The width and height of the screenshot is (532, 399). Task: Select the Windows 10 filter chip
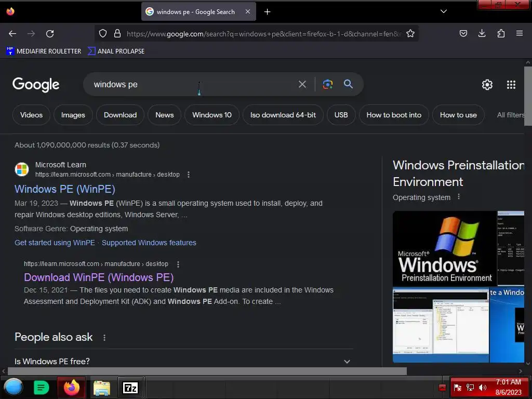coord(212,115)
